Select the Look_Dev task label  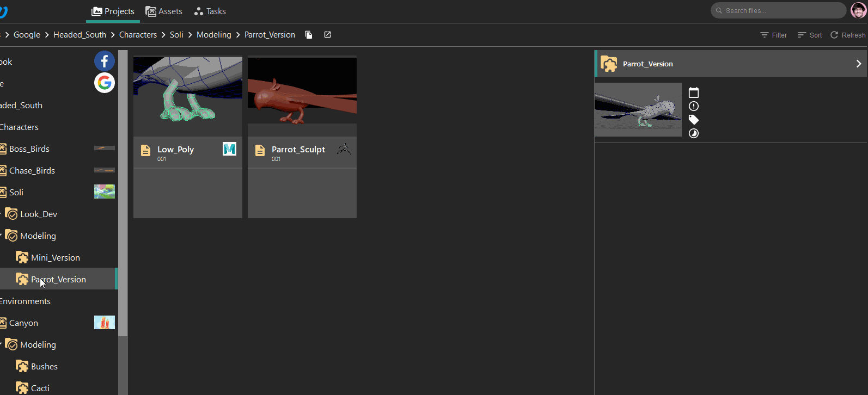click(x=39, y=214)
